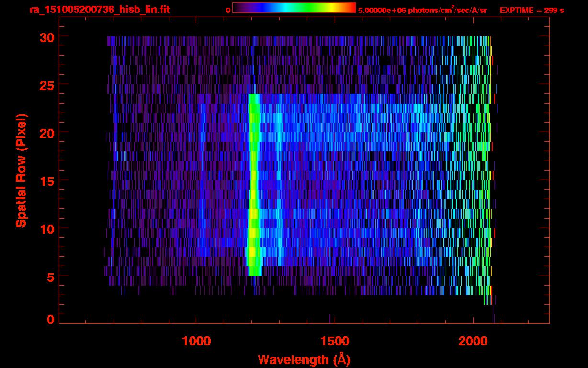
Task: Click the 5.00000e+06 photons maximum value label
Action: [422, 10]
